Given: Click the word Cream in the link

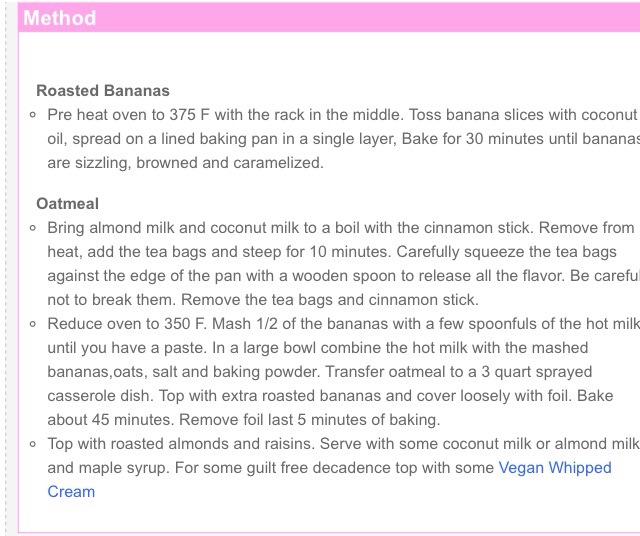Looking at the screenshot, I should 71,492.
